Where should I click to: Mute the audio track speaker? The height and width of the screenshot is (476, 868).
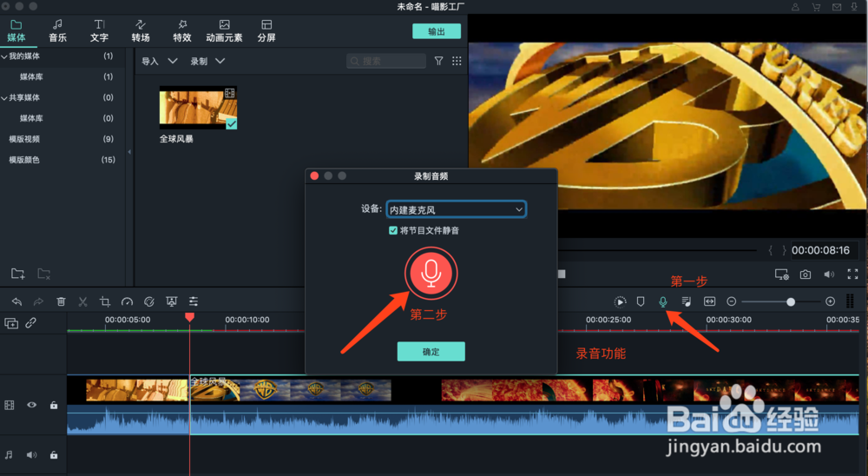point(31,455)
